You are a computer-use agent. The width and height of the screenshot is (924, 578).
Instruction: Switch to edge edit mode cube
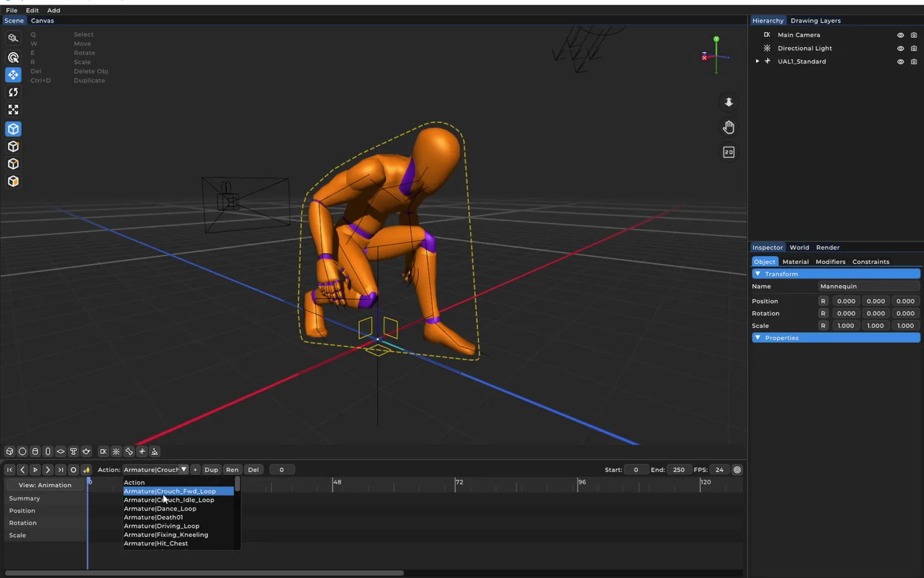[13, 164]
